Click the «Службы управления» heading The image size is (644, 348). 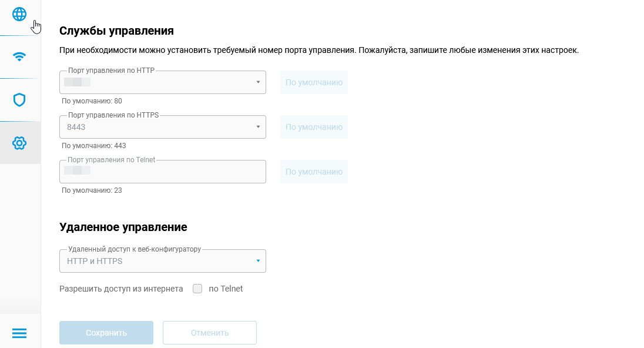pyautogui.click(x=116, y=31)
